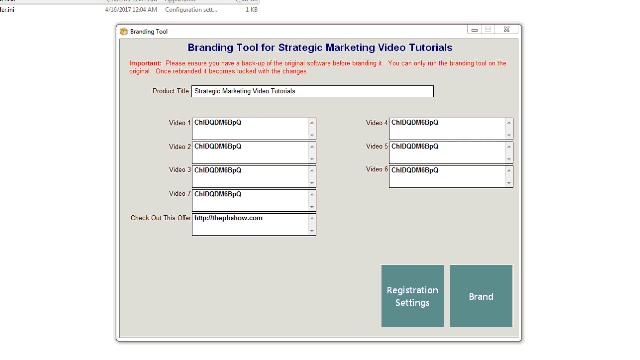Click Check Out This Offer scroll down arrow

312,231
